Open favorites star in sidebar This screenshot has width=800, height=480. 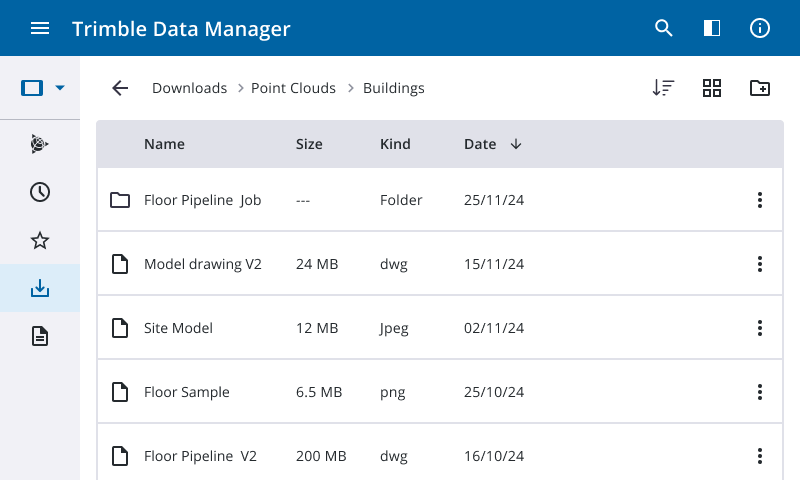(40, 240)
